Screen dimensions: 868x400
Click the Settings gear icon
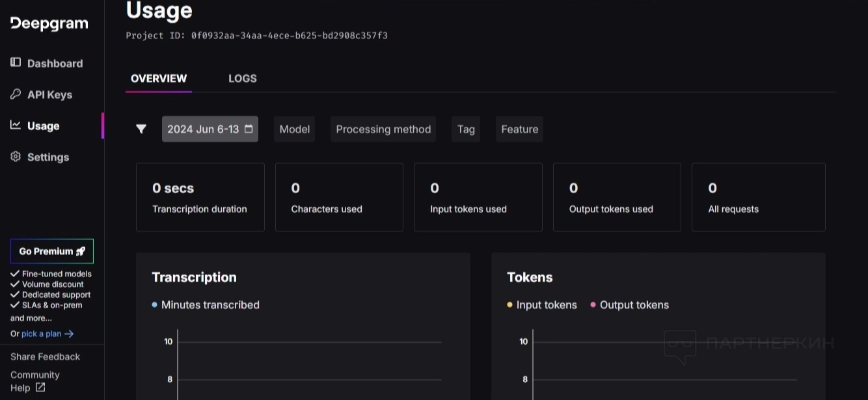click(x=16, y=157)
